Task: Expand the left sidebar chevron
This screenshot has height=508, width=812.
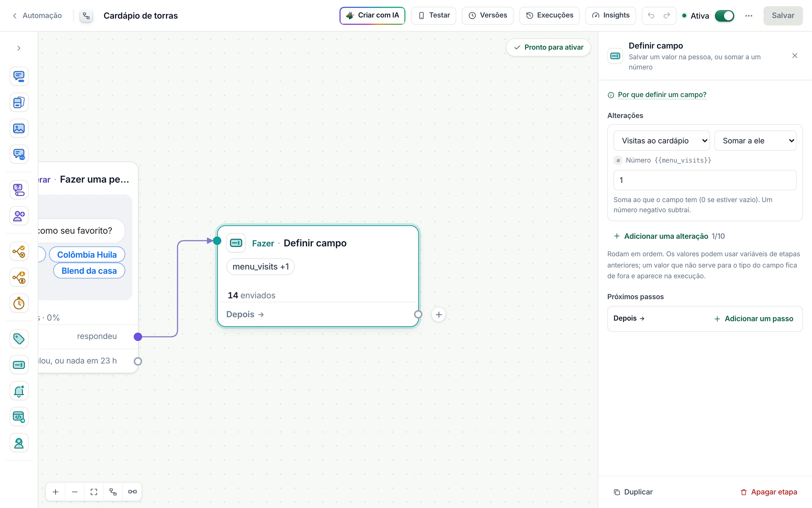Action: tap(19, 48)
